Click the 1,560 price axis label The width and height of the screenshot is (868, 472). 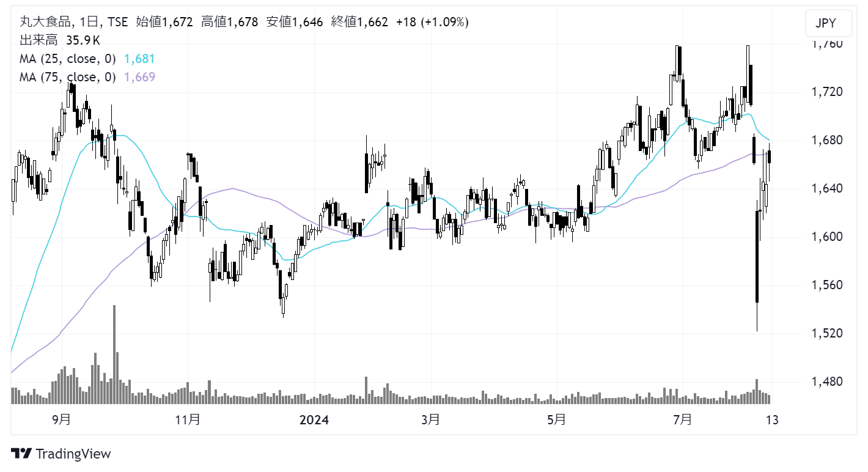pyautogui.click(x=826, y=286)
